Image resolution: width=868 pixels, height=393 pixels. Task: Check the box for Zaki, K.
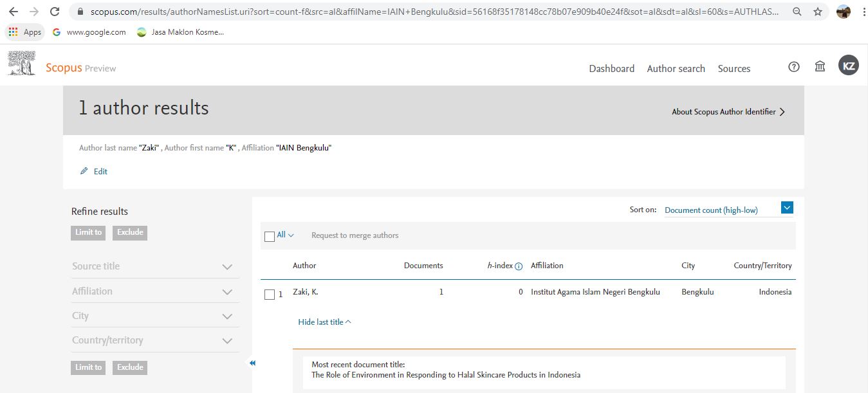(x=270, y=295)
